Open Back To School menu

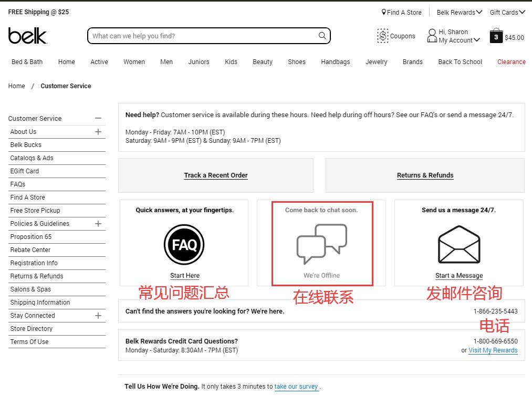460,62
